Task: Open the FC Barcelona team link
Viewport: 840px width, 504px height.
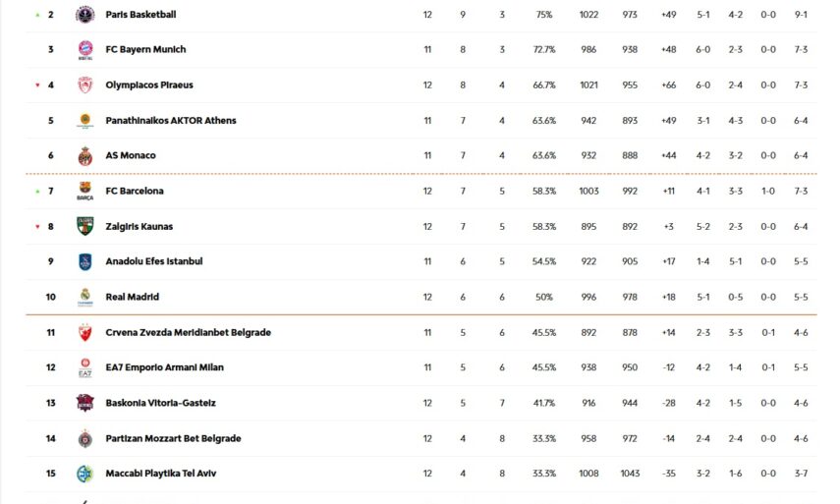Action: click(135, 191)
